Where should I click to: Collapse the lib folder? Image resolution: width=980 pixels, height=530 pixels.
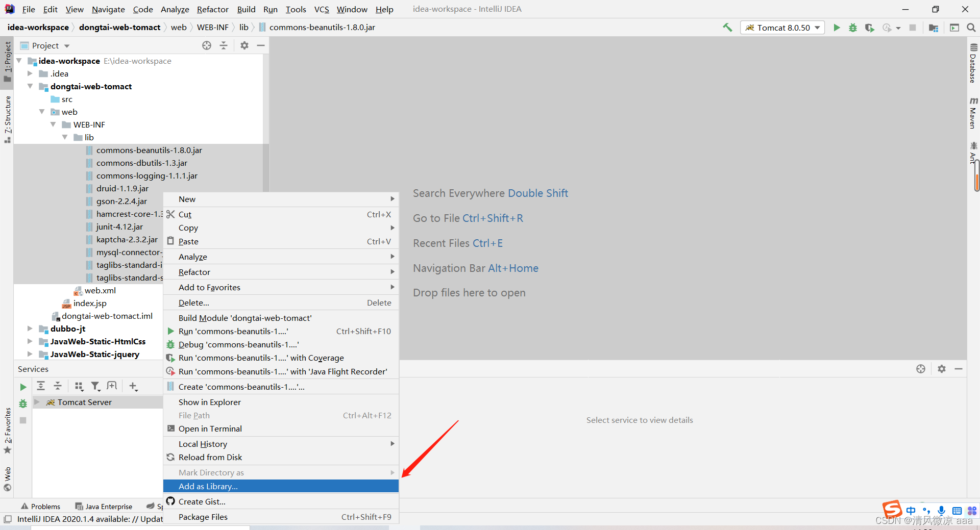click(65, 137)
